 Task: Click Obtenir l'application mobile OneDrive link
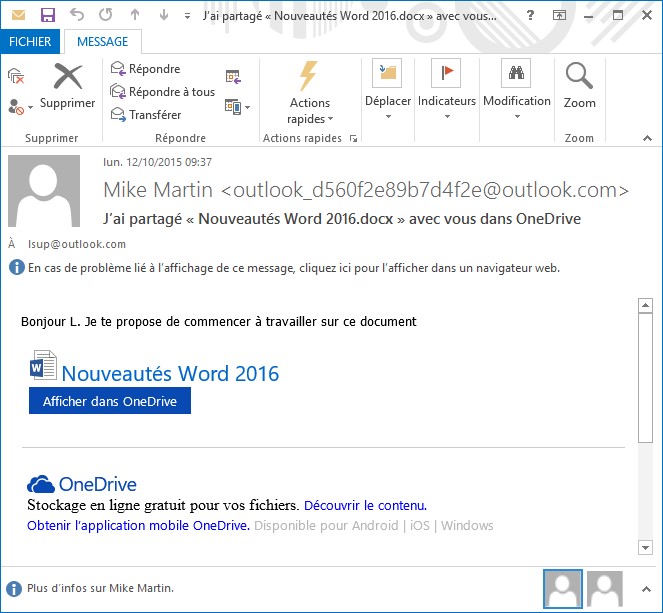coord(138,525)
